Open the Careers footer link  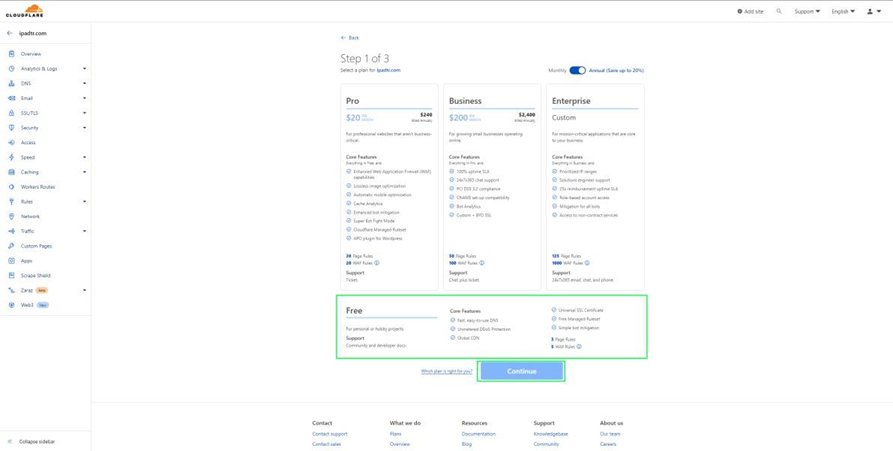[608, 444]
